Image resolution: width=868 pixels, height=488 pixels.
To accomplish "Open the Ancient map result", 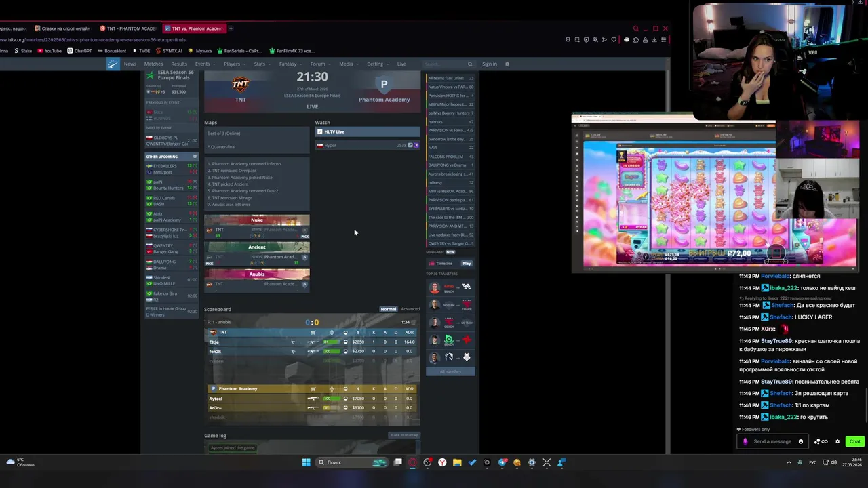I will click(257, 254).
